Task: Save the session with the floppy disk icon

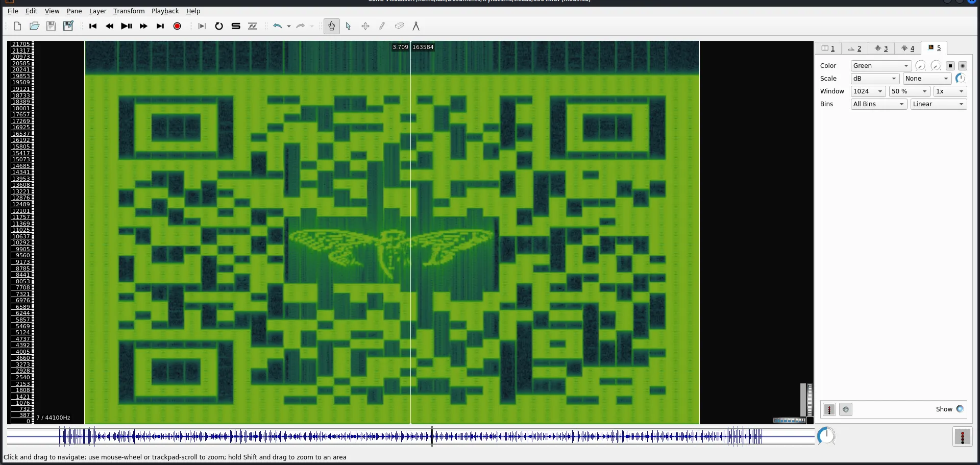Action: point(51,26)
